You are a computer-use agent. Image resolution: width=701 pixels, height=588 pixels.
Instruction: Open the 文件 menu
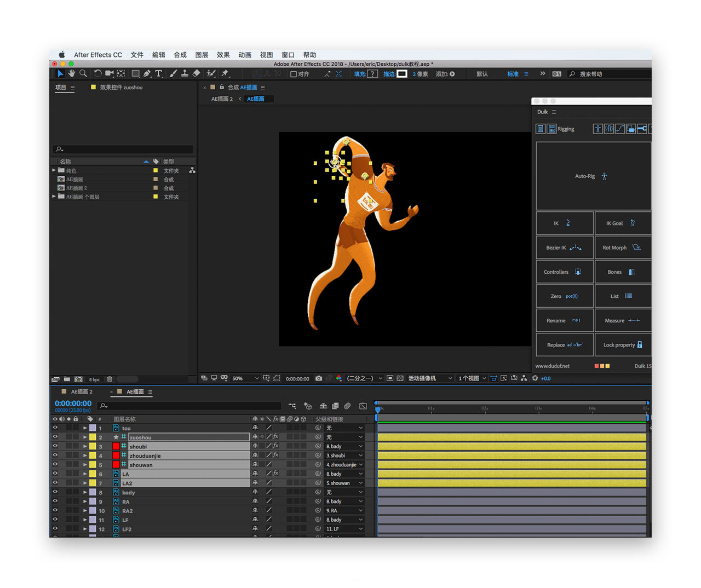(x=137, y=55)
